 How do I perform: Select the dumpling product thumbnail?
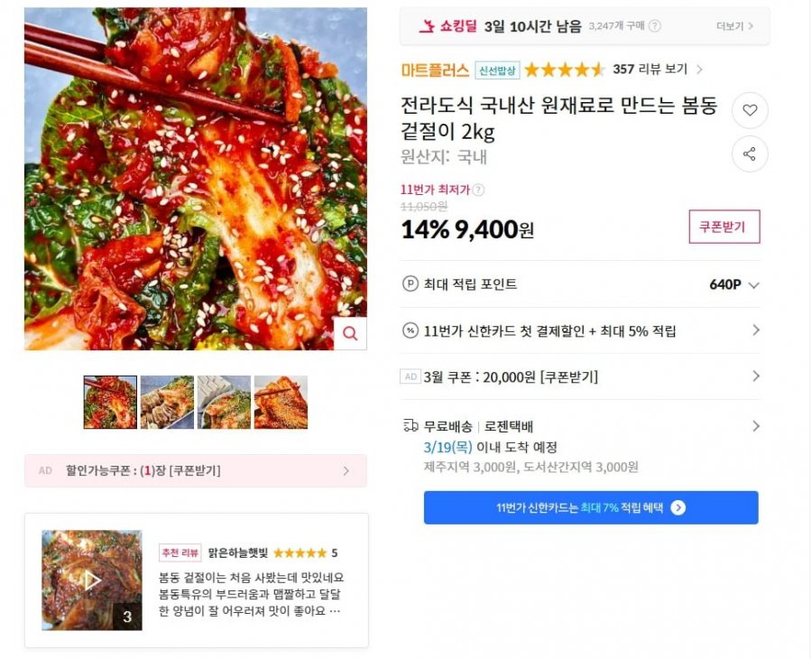(167, 402)
